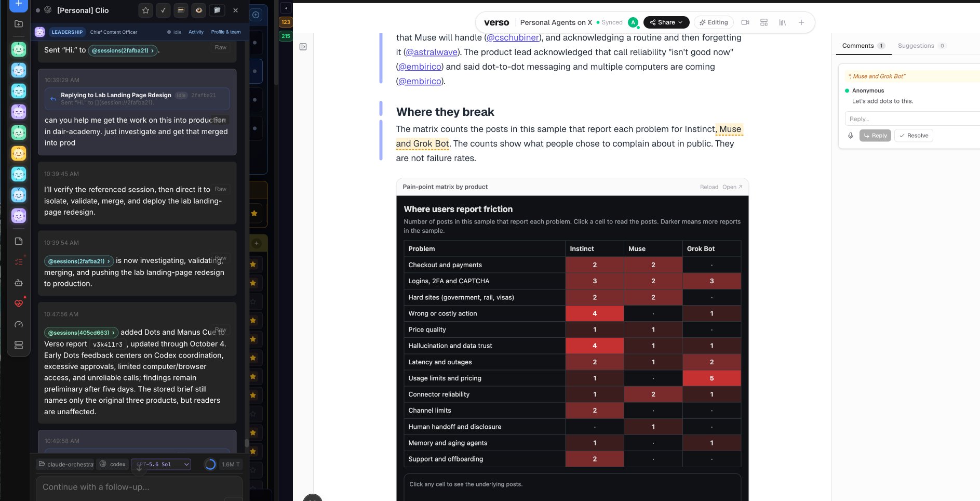
Task: Open the Share dropdown
Action: pyautogui.click(x=666, y=22)
